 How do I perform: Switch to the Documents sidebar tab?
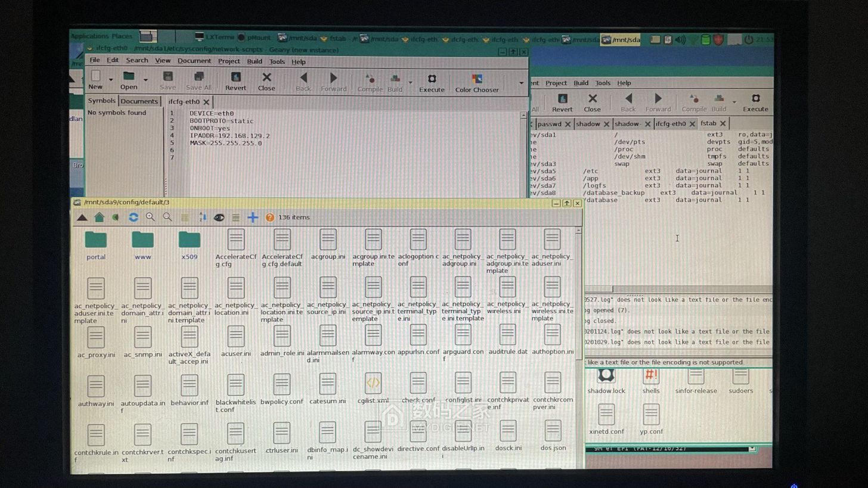click(139, 101)
